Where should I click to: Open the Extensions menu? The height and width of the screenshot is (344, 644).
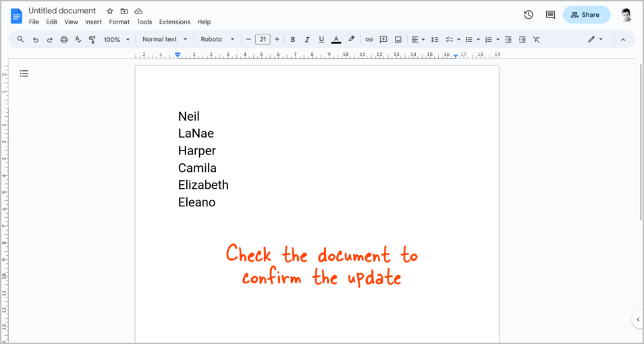click(175, 22)
